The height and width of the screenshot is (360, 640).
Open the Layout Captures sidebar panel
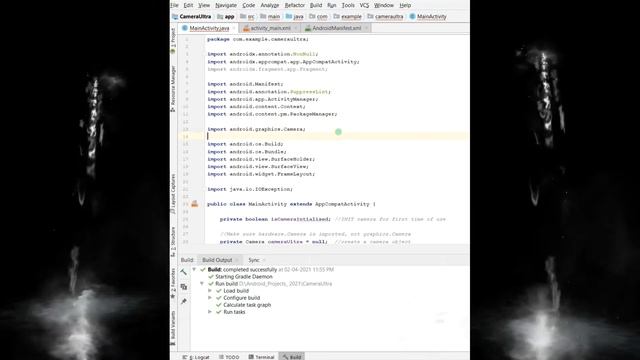point(173,193)
